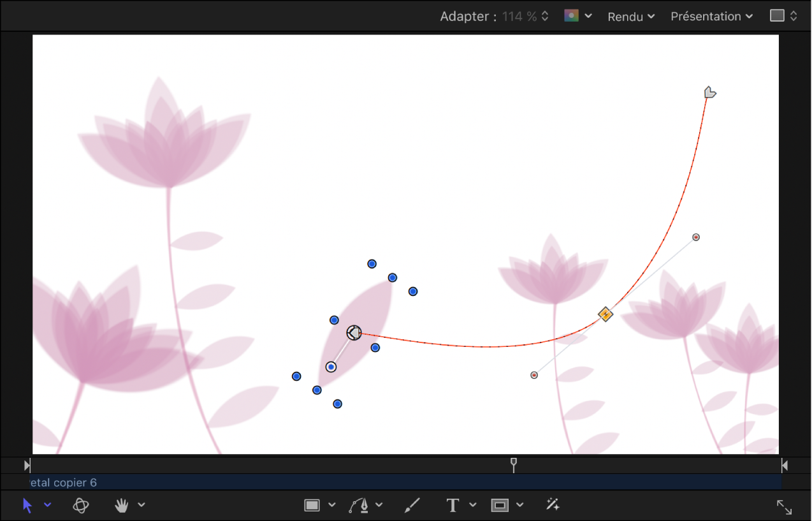Choose the rectangle shape tool
The height and width of the screenshot is (521, 812).
(312, 504)
